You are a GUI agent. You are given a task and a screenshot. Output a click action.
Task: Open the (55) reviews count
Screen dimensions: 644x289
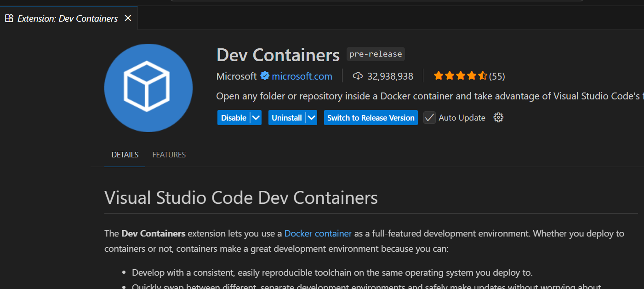(x=497, y=76)
